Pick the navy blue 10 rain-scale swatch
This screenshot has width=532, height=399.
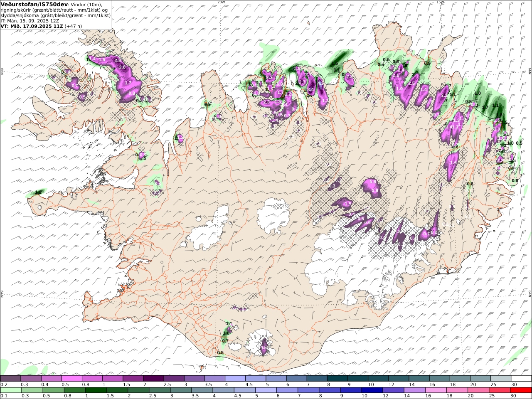coord(372,390)
